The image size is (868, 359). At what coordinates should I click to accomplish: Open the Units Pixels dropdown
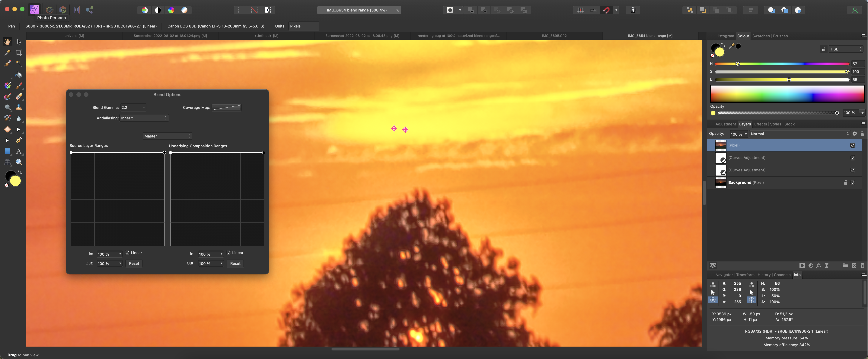(303, 26)
